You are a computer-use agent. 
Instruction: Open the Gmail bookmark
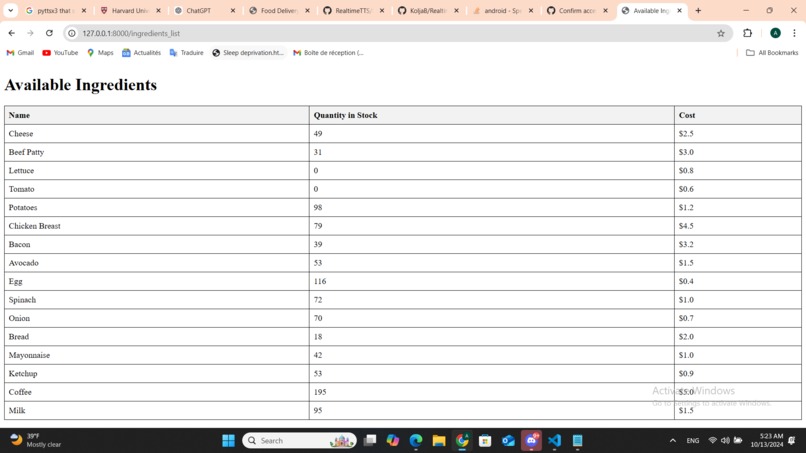tap(20, 52)
